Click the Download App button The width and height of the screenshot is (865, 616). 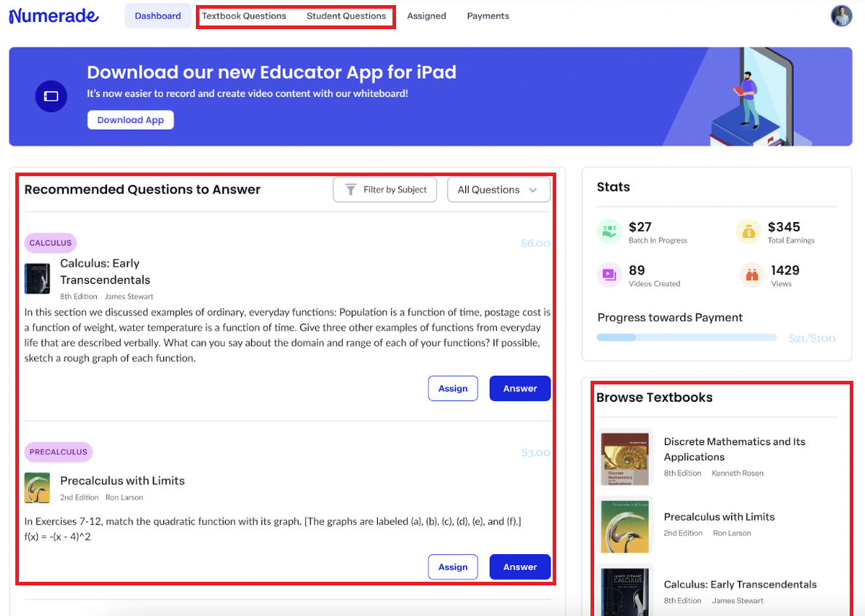(130, 119)
